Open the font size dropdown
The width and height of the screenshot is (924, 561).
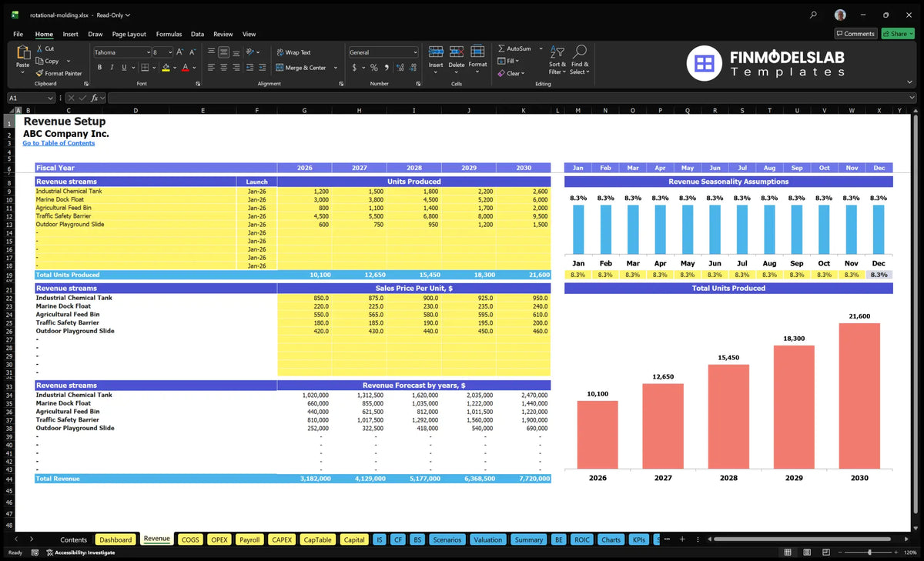coord(169,52)
